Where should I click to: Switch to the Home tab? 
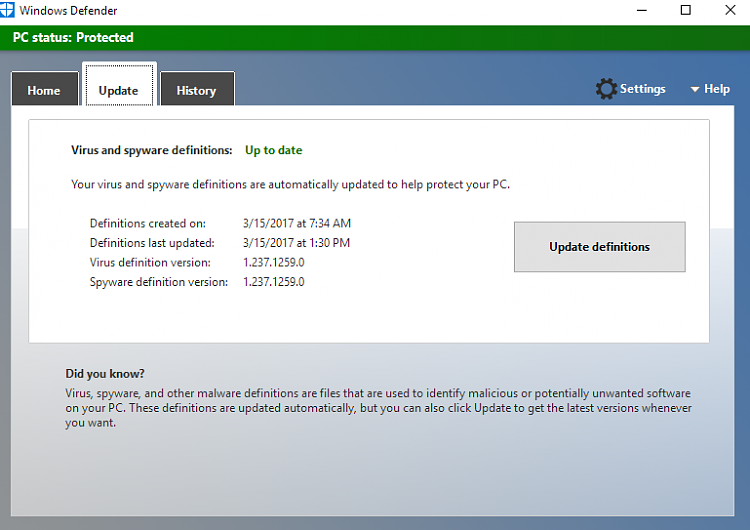coord(44,89)
